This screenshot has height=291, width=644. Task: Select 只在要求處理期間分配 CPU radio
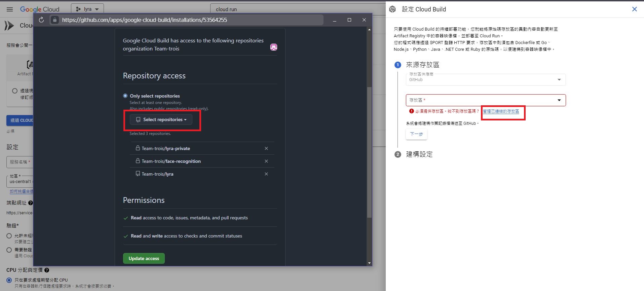[x=9, y=280]
